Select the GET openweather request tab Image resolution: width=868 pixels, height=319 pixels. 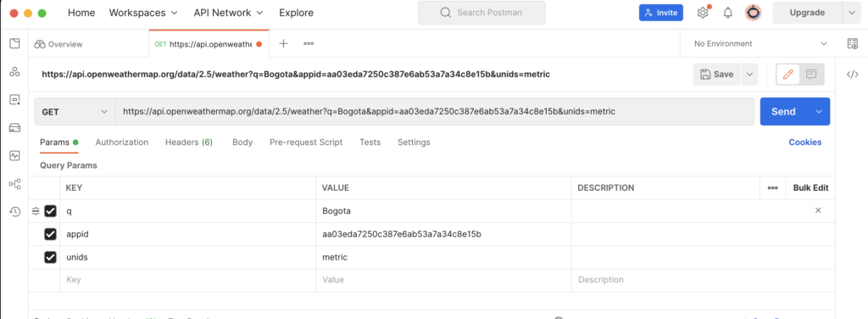(209, 44)
